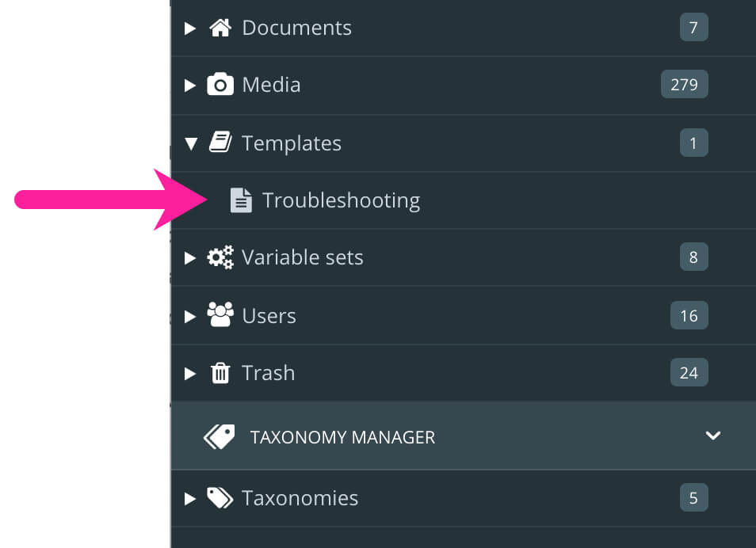This screenshot has height=548, width=756.
Task: Click the Media count badge showing 279
Action: tap(683, 84)
